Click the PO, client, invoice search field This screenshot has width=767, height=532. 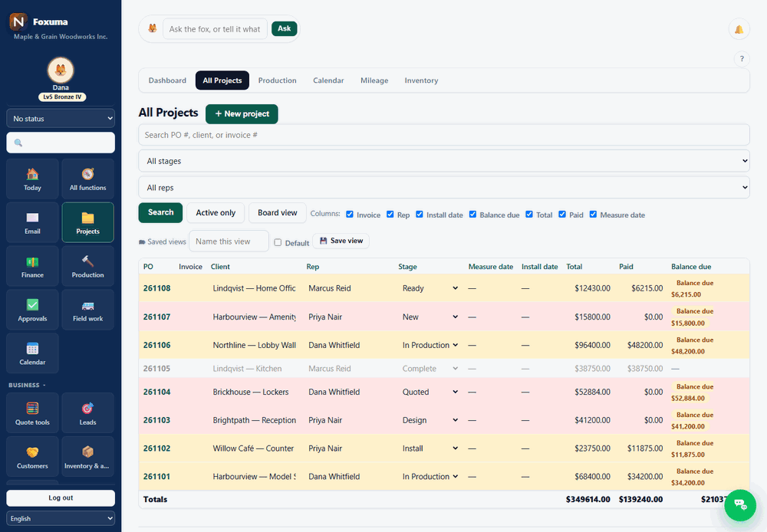coord(444,135)
